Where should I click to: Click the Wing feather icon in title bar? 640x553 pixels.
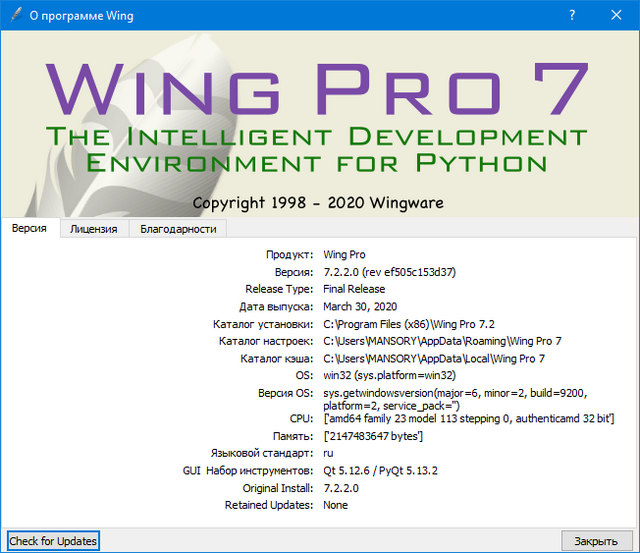13,16
